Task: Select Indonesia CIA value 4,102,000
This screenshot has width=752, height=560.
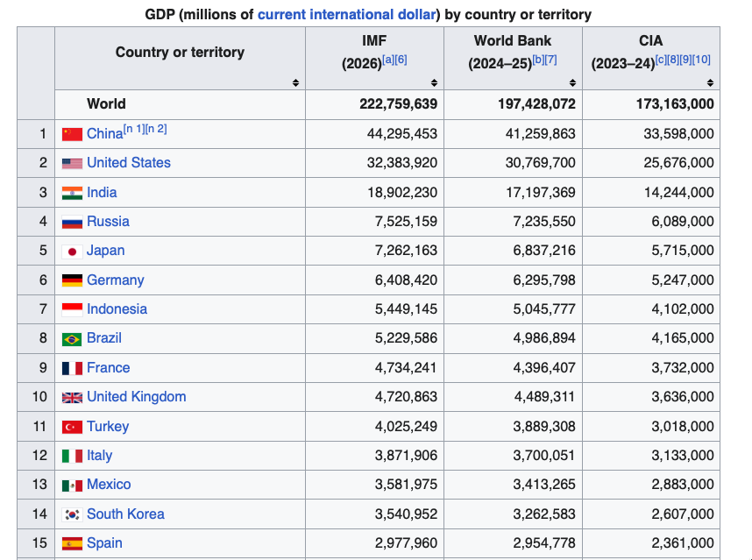Action: (x=683, y=308)
